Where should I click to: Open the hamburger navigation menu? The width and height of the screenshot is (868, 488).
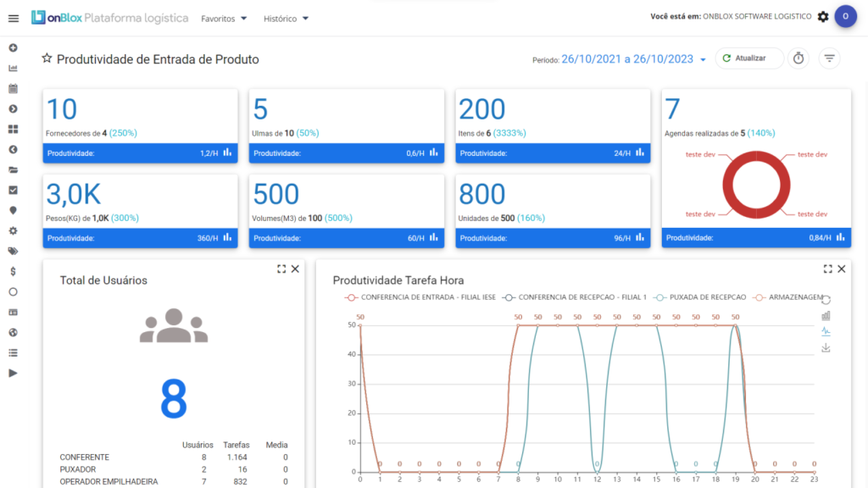click(x=13, y=19)
